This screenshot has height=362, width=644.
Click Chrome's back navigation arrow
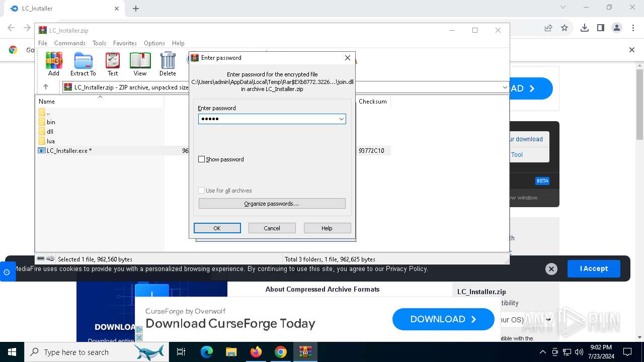[11, 28]
